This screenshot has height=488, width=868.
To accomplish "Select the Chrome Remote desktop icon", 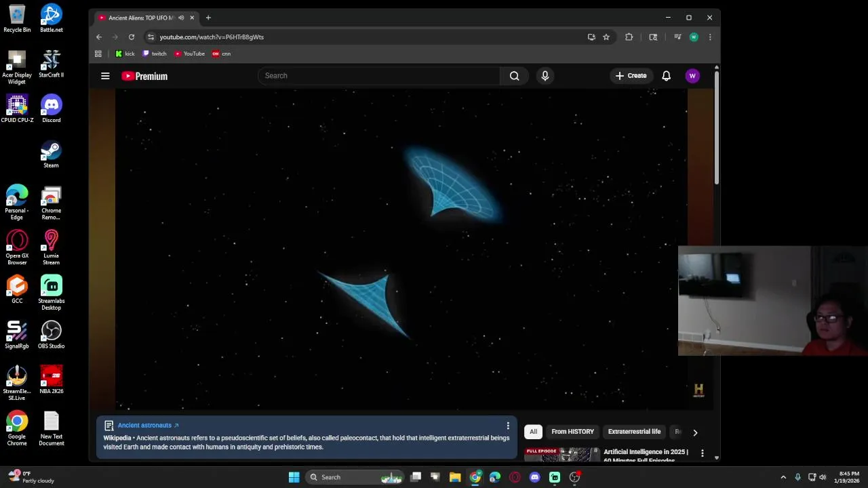I will click(52, 203).
